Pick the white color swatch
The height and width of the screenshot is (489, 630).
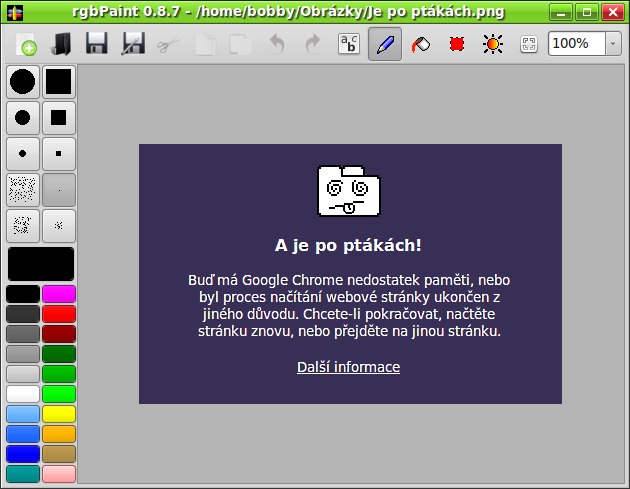[x=23, y=394]
